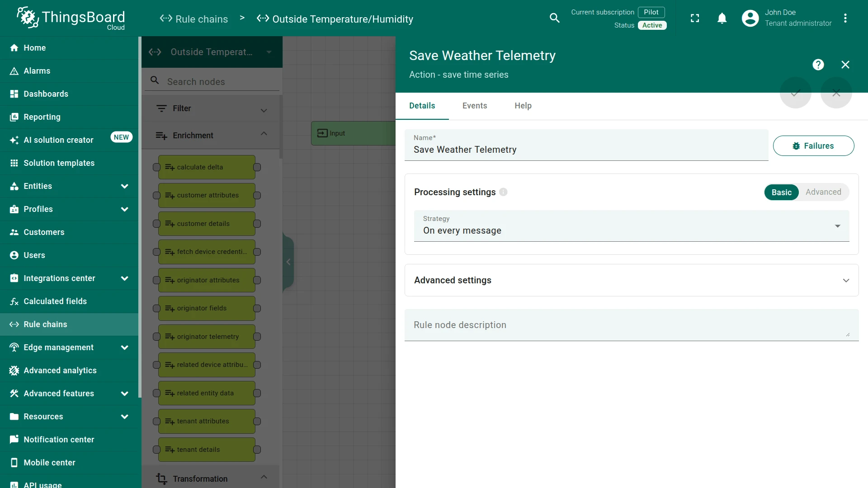Screen dimensions: 868x488
Task: Click the Processing settings info hint icon
Action: pyautogui.click(x=503, y=192)
